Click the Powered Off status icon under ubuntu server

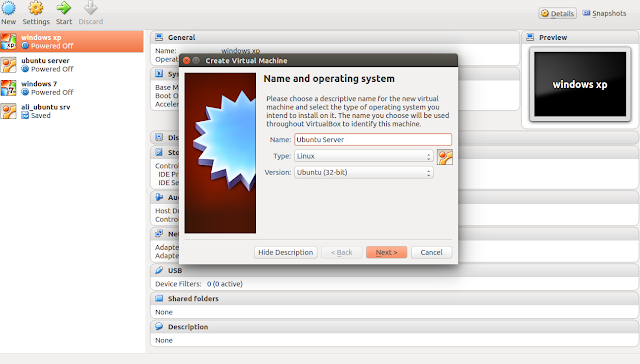pyautogui.click(x=25, y=69)
